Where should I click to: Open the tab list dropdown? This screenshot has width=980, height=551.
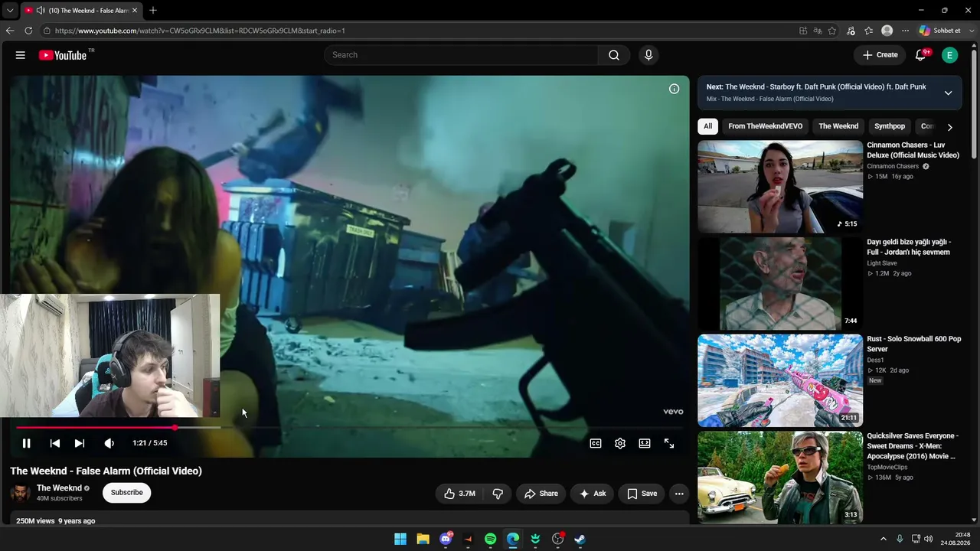click(x=9, y=11)
